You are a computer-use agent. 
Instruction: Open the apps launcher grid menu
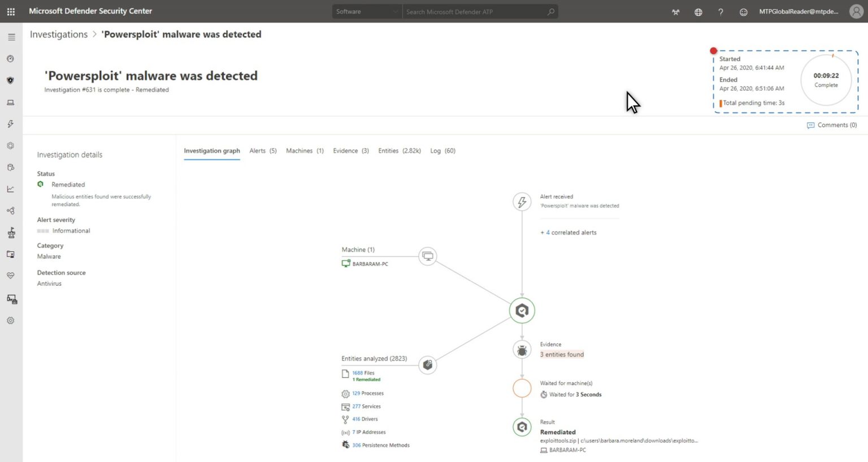(10, 11)
